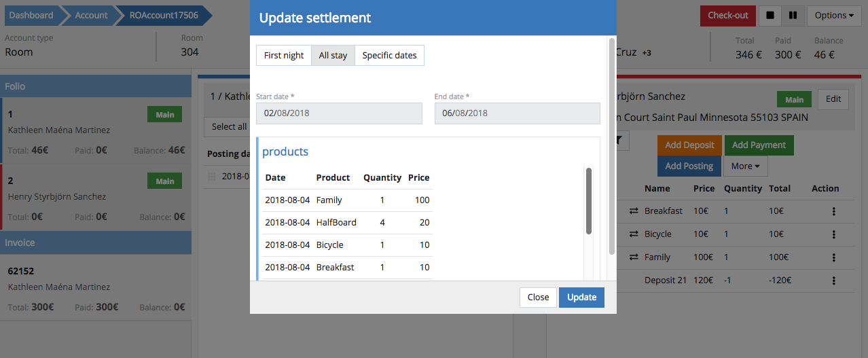Go to the Dashboard breadcrumb

point(31,15)
